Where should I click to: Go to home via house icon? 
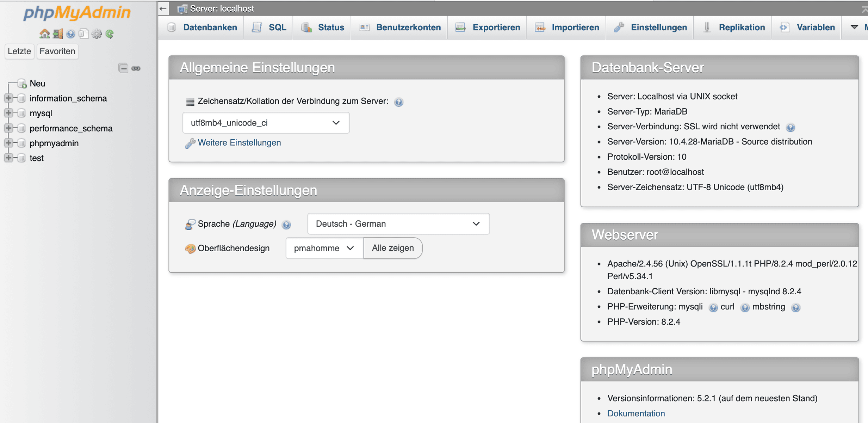(x=44, y=34)
